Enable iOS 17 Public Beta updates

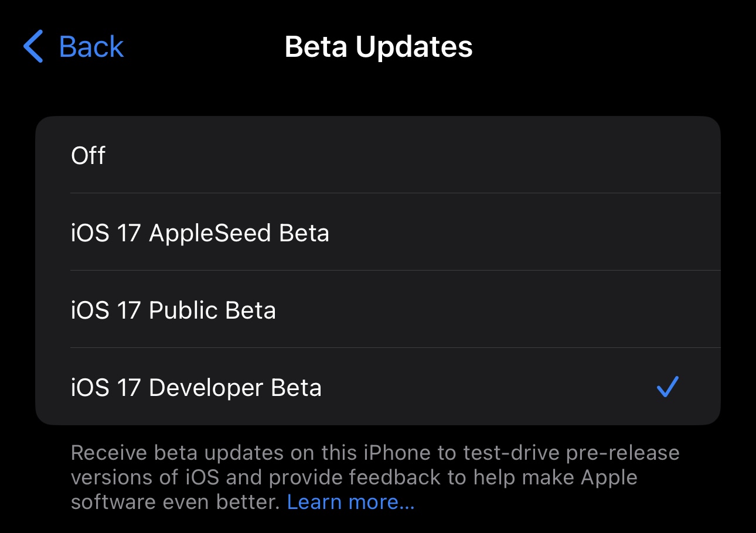coord(377,310)
